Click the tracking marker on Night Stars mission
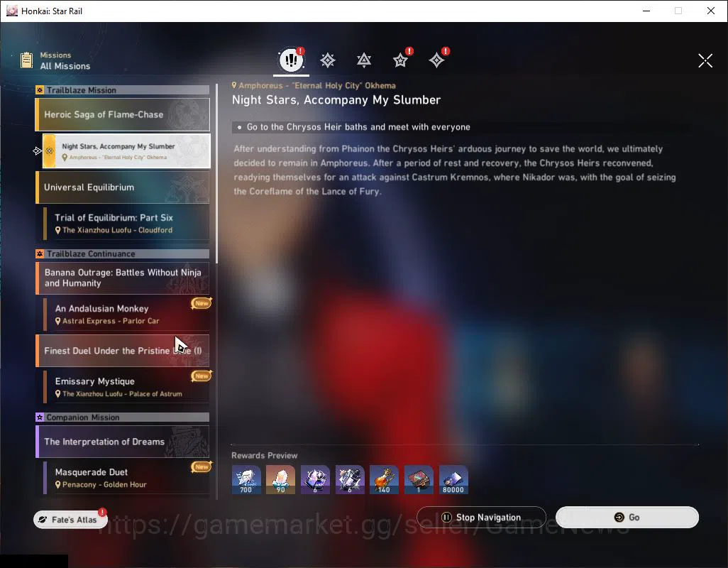This screenshot has width=728, height=568. (x=38, y=151)
